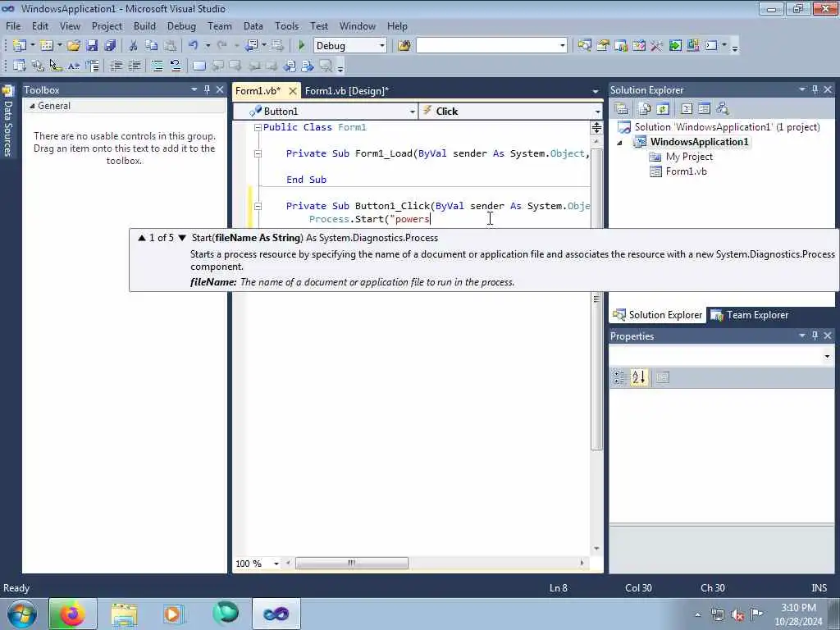Viewport: 840px width, 630px height.
Task: Save Form1.vb with the floppy disk icon
Action: tap(92, 46)
